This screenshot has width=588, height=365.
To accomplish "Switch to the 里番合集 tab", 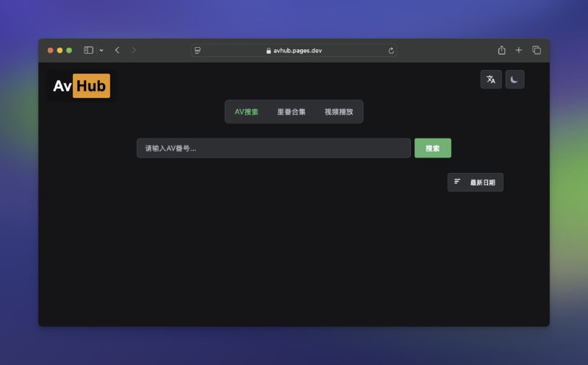I will coord(291,112).
